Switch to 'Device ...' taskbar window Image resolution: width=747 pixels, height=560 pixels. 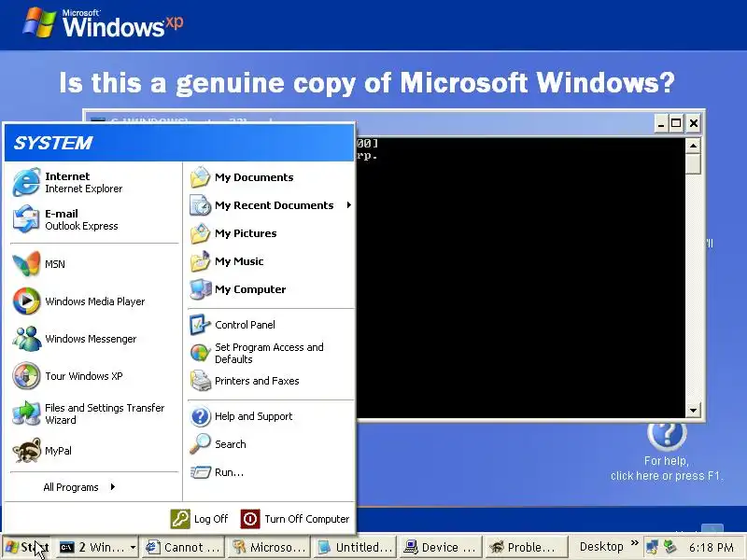coord(441,548)
